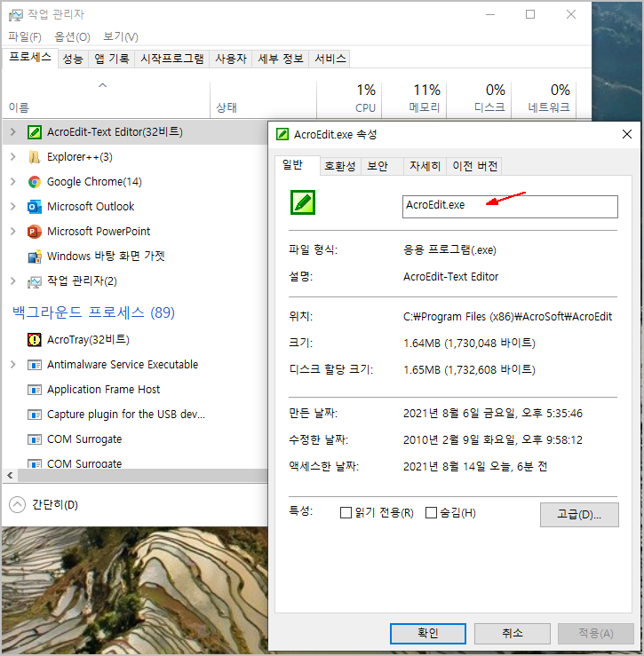This screenshot has width=644, height=656.
Task: Switch to the 사용자 tab
Action: point(231,59)
